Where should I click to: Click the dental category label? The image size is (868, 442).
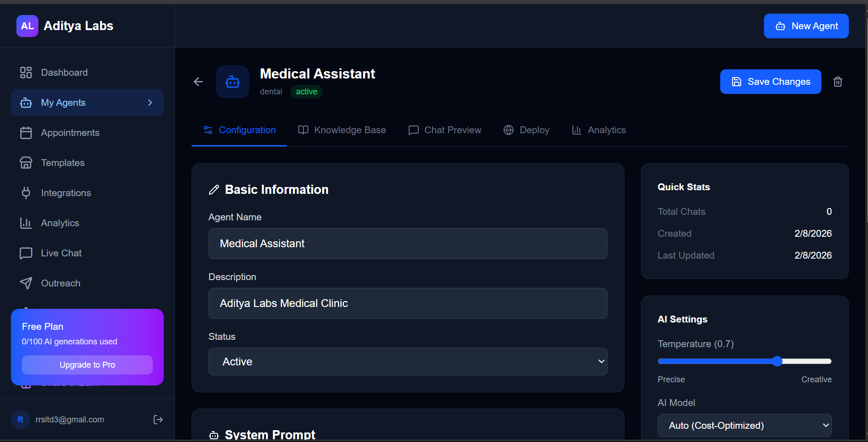271,92
